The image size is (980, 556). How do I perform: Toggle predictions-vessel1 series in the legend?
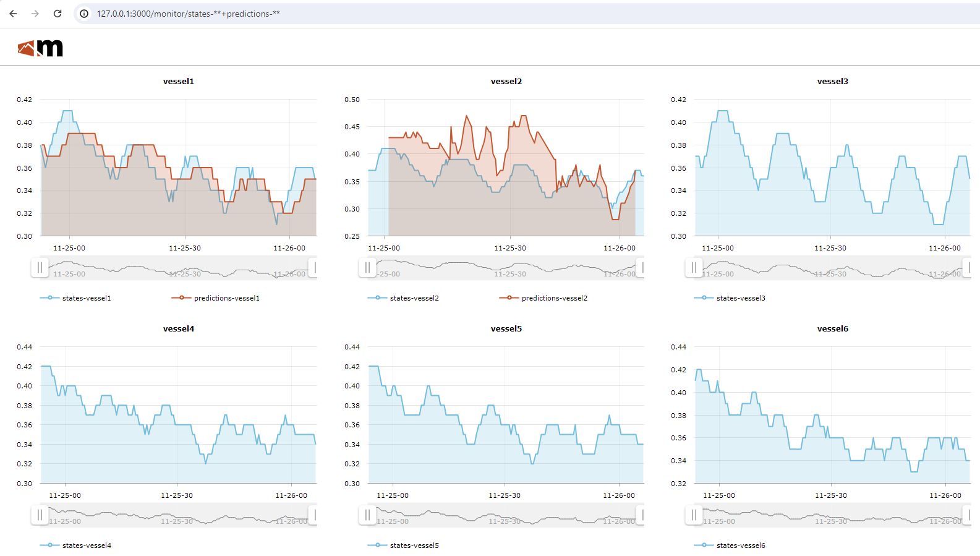pos(216,298)
